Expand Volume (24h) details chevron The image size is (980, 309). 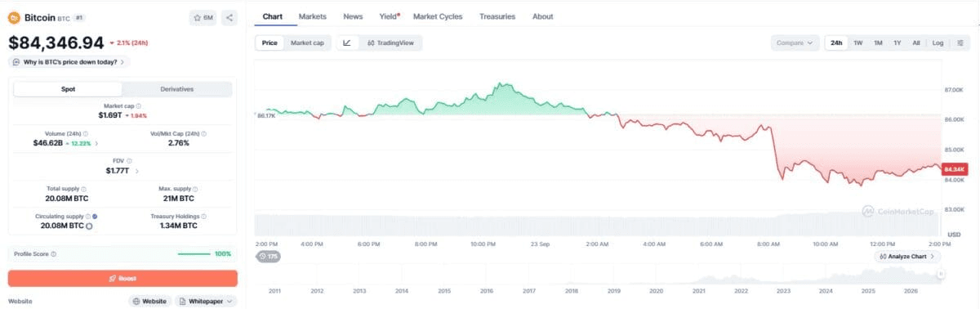pos(97,143)
